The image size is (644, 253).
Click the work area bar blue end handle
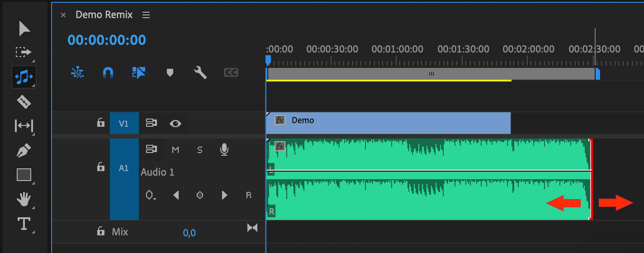point(598,74)
